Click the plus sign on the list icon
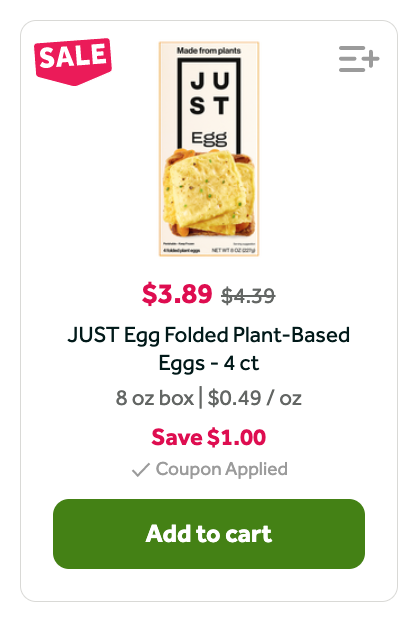The height and width of the screenshot is (624, 414). tap(371, 59)
